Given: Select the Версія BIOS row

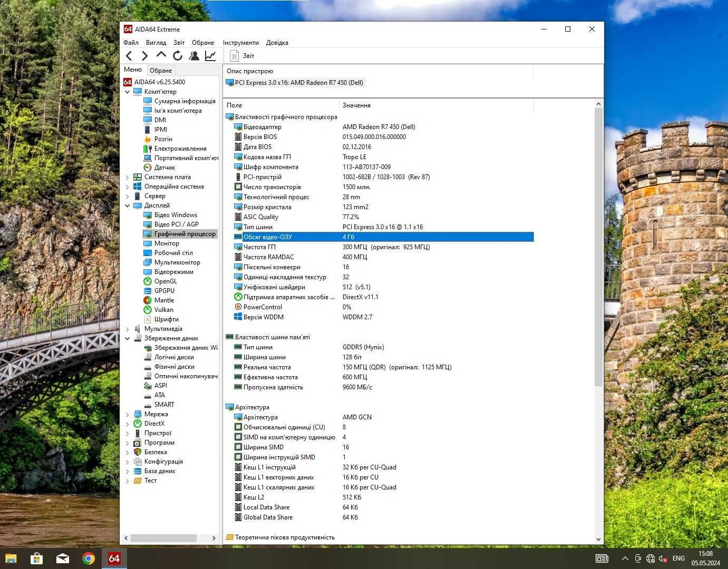Looking at the screenshot, I should pos(378,137).
